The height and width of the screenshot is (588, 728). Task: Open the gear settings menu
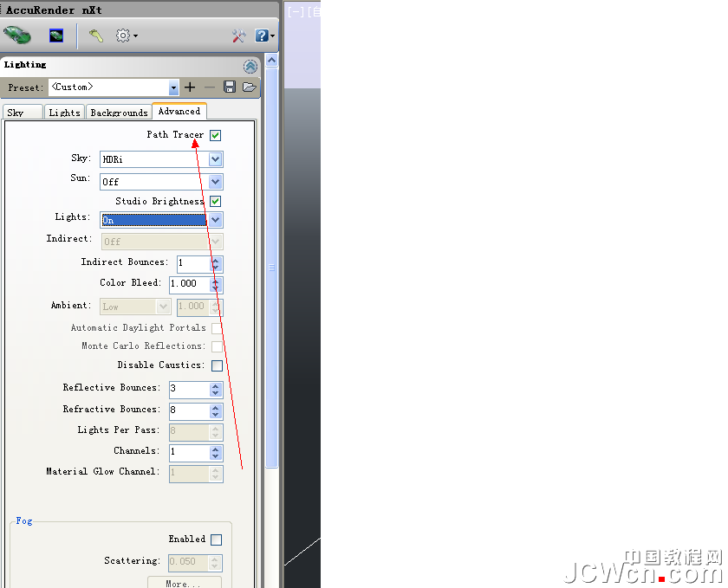pyautogui.click(x=127, y=36)
